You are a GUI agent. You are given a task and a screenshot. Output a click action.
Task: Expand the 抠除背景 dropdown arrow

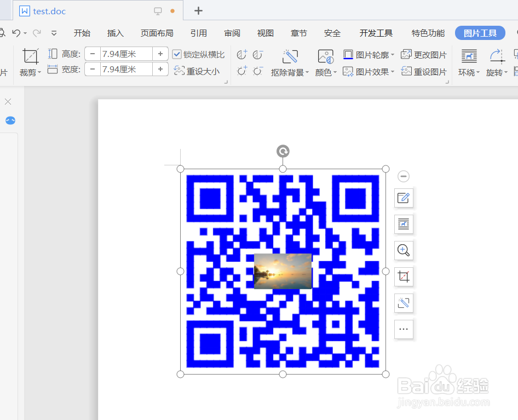[x=307, y=72]
